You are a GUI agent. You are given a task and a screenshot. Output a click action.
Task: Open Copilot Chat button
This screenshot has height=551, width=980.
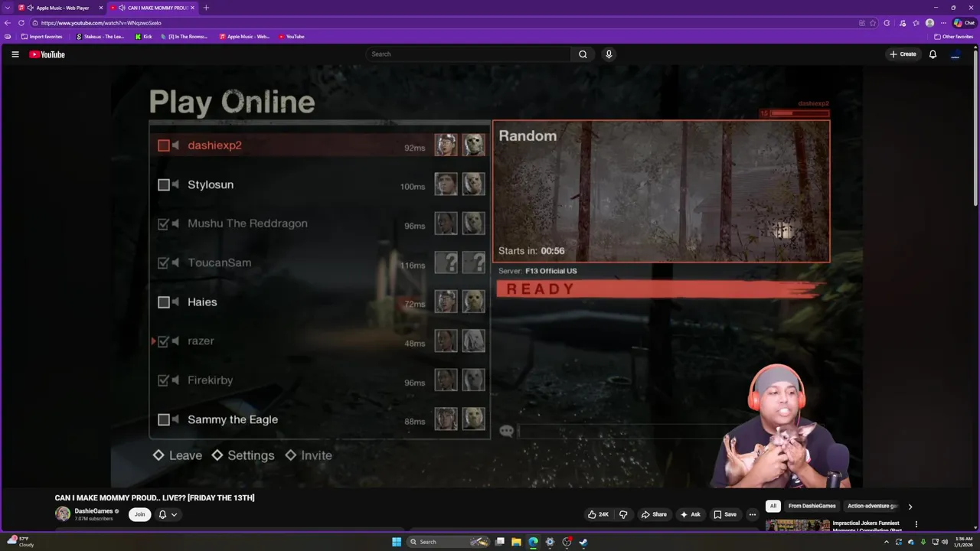[964, 23]
